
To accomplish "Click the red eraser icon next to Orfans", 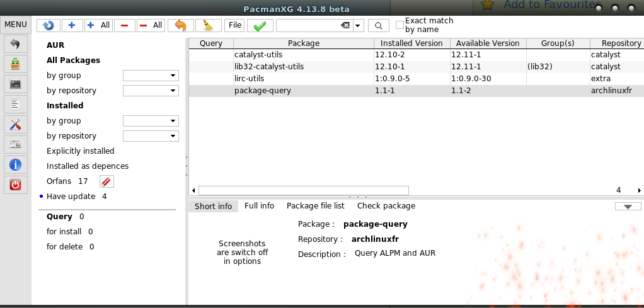I will pyautogui.click(x=106, y=181).
